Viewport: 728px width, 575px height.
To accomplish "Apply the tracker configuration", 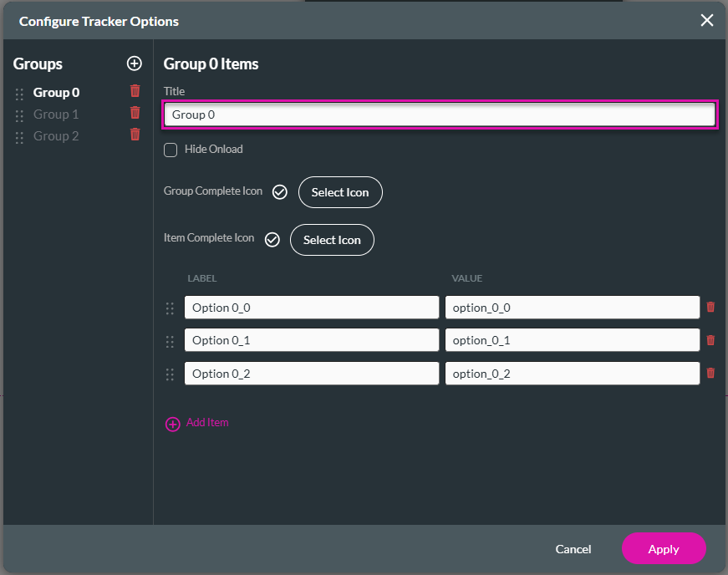I will 664,549.
